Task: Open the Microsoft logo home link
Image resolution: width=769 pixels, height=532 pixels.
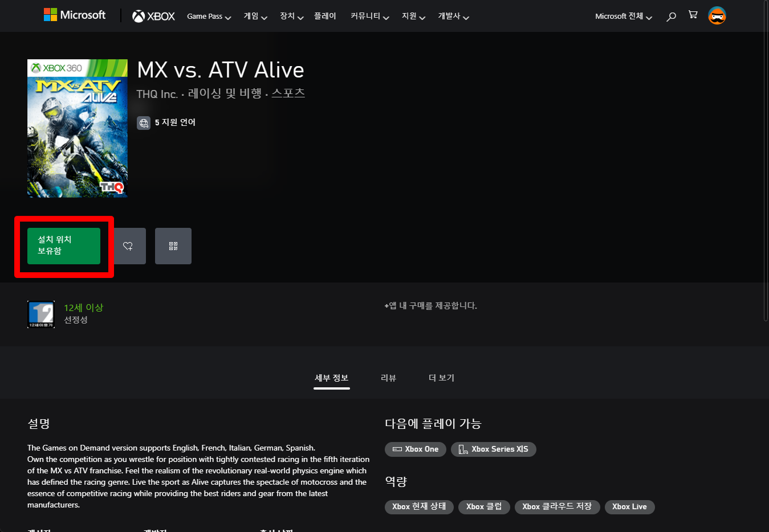Action: (75, 15)
